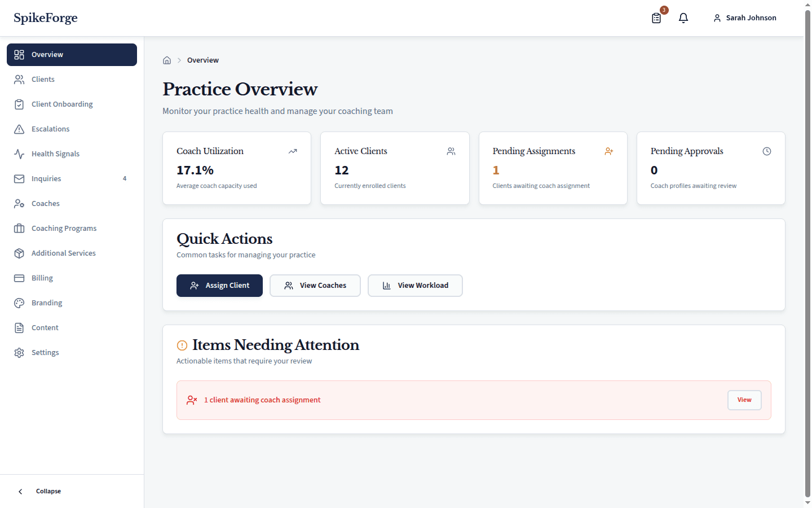Click the clock icon on Pending Approvals card
Screen dimensions: 812x508
[x=766, y=151]
